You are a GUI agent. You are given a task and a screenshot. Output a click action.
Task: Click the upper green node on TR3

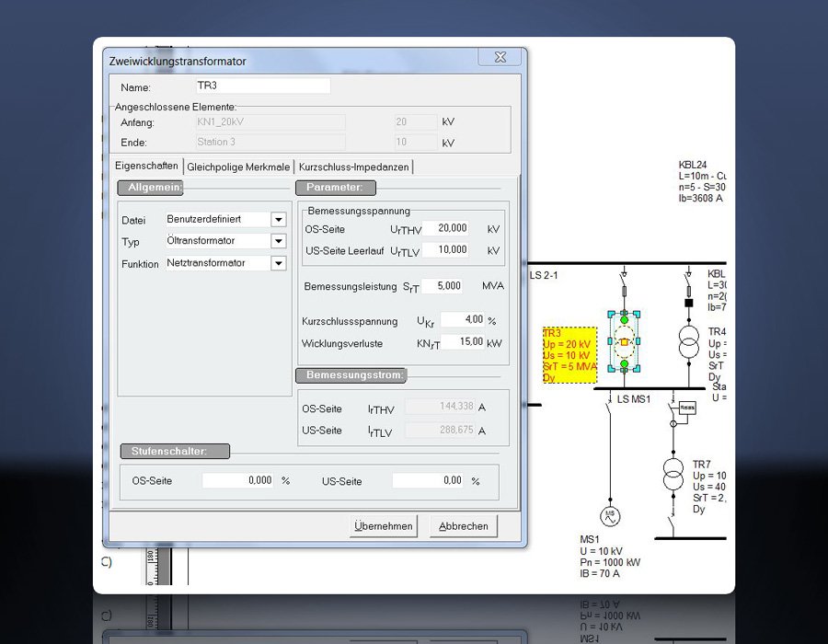(x=624, y=320)
